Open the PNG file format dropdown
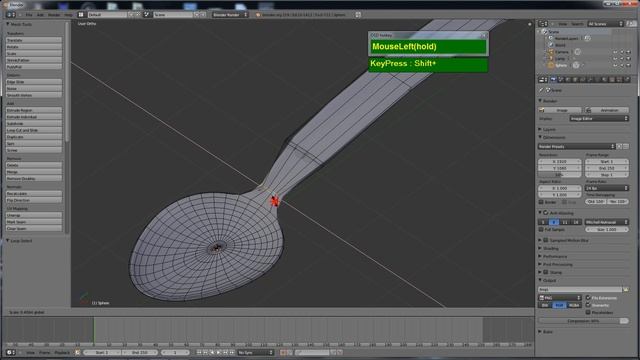This screenshot has height=360, width=640. click(x=560, y=298)
